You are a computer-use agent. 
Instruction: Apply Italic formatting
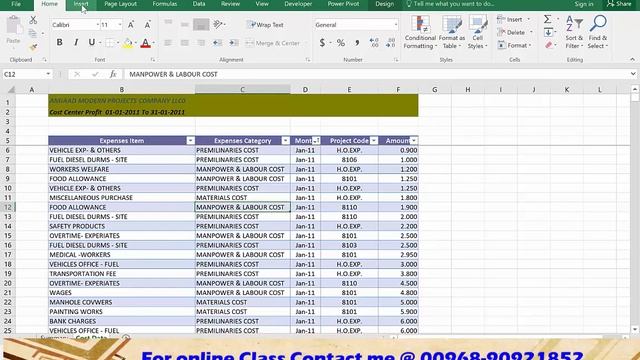(x=76, y=42)
